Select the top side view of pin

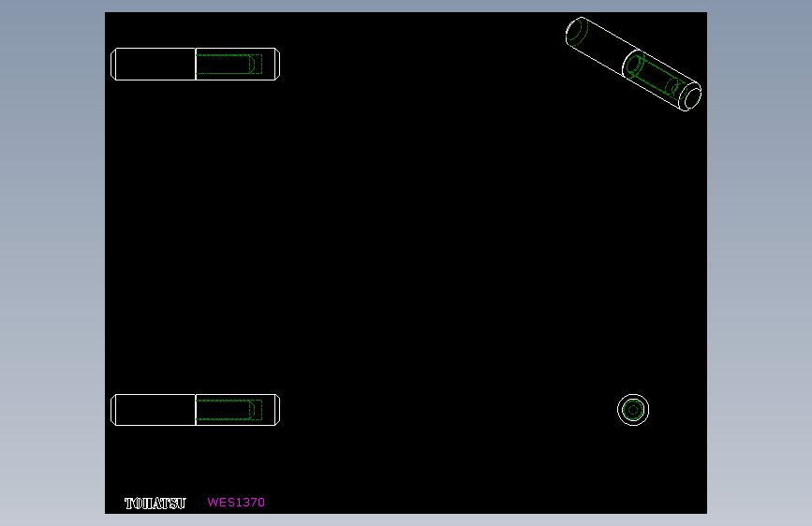pyautogui.click(x=195, y=65)
